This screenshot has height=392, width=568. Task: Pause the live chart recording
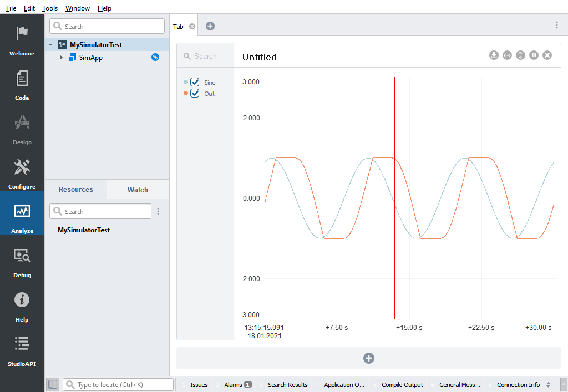click(x=534, y=55)
